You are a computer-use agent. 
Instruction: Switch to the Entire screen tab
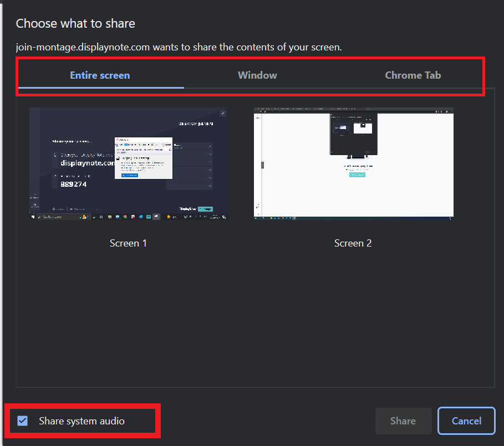coord(100,75)
